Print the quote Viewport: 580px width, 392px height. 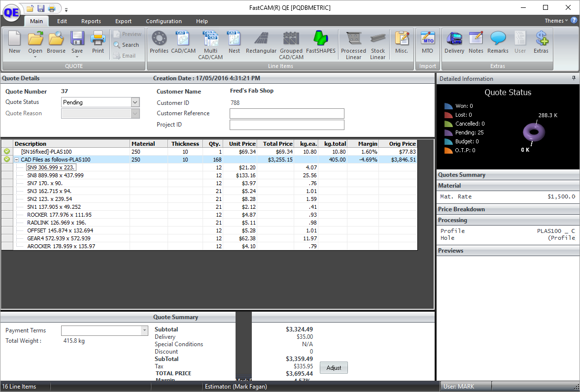coord(98,42)
